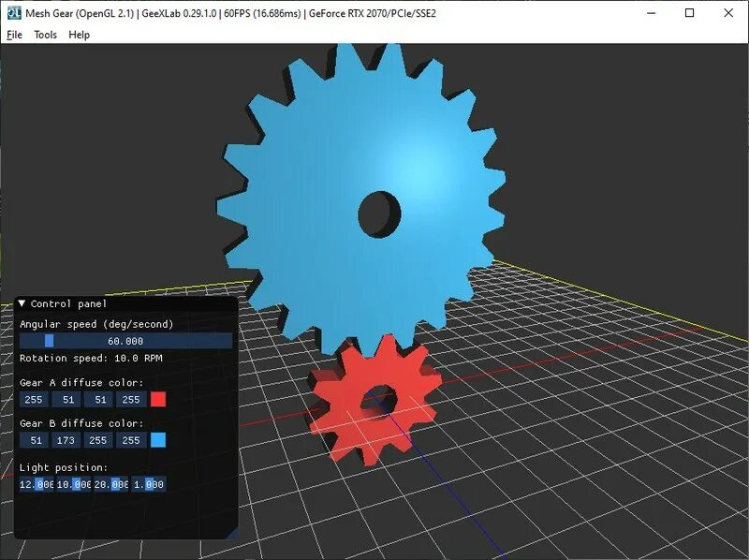
Task: Close the Mesh Gear window
Action: pyautogui.click(x=728, y=13)
